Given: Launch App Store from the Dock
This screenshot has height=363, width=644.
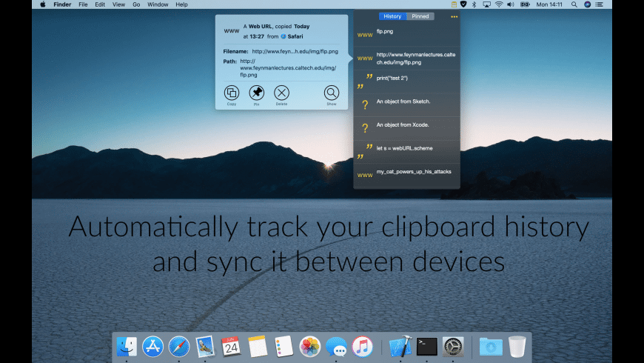Looking at the screenshot, I should pyautogui.click(x=152, y=347).
